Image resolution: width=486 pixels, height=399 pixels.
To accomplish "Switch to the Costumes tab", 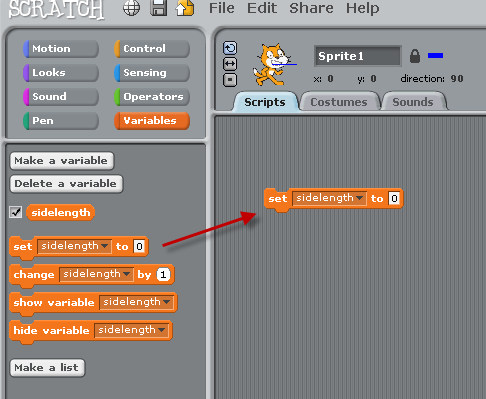I will (339, 102).
